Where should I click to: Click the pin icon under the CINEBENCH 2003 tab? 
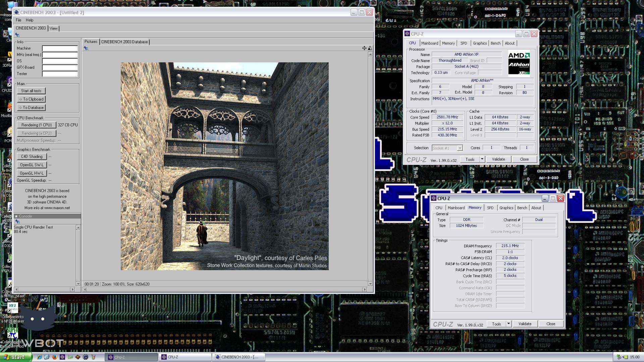click(17, 35)
